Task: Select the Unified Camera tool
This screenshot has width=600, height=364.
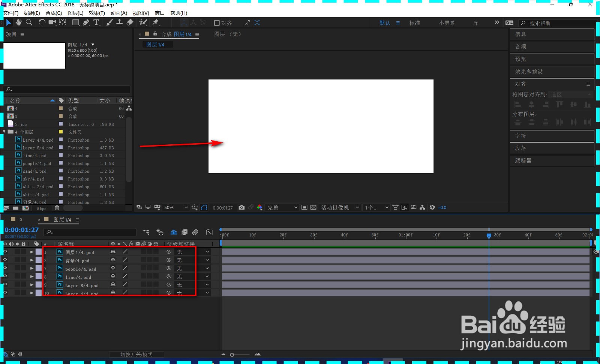Action: pyautogui.click(x=52, y=22)
